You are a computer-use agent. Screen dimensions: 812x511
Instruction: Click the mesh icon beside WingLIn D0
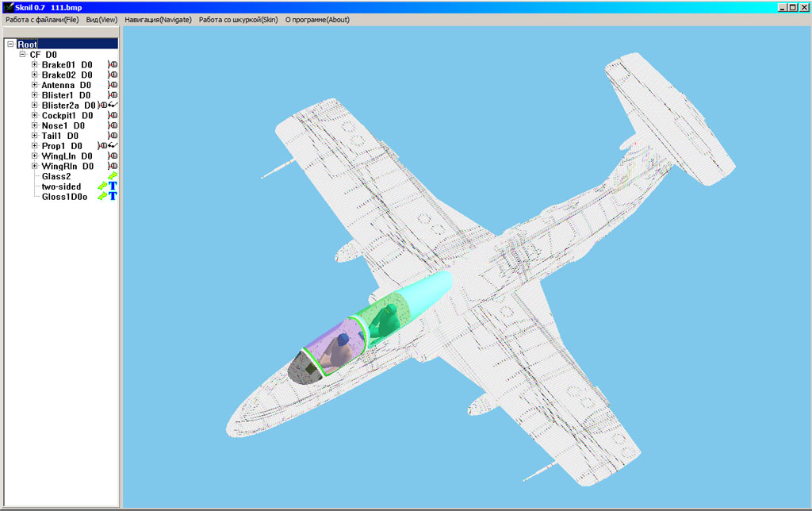pyautogui.click(x=113, y=156)
